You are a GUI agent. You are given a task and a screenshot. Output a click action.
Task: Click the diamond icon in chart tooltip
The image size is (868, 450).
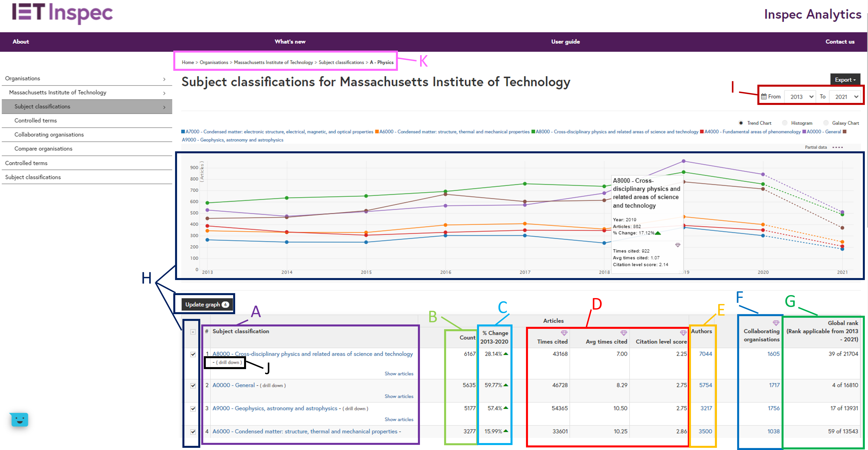pyautogui.click(x=678, y=245)
